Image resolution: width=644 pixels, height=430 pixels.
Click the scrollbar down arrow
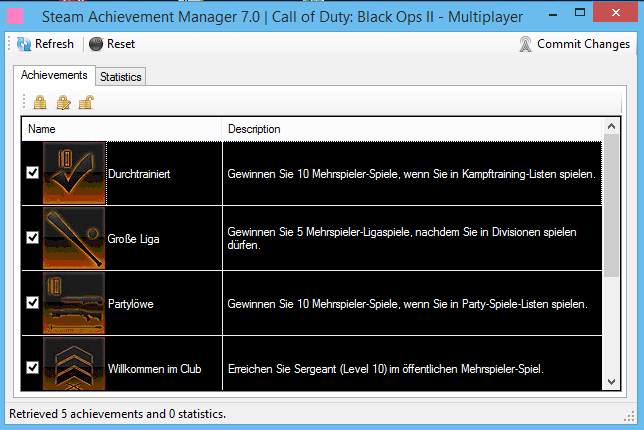point(611,382)
